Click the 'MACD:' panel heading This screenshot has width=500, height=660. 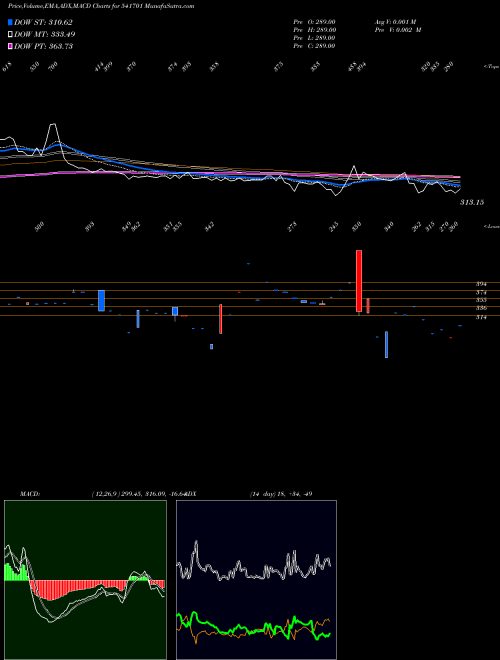[x=29, y=494]
